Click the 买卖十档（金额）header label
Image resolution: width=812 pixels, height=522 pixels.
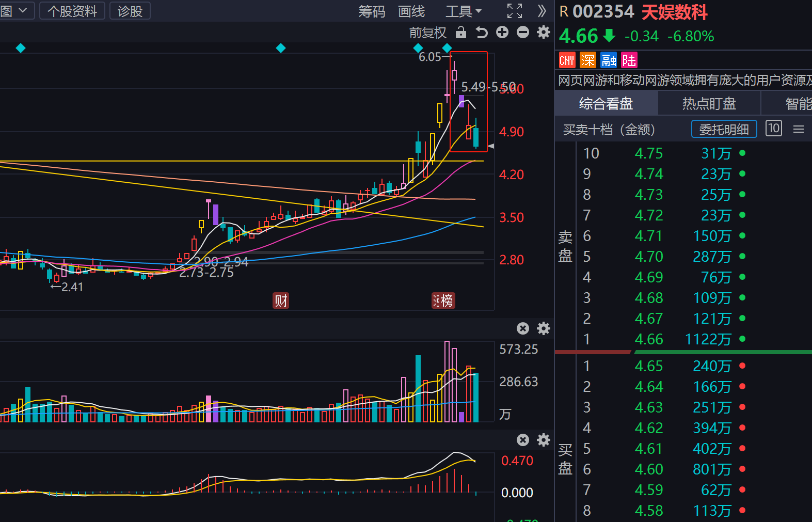coord(609,129)
